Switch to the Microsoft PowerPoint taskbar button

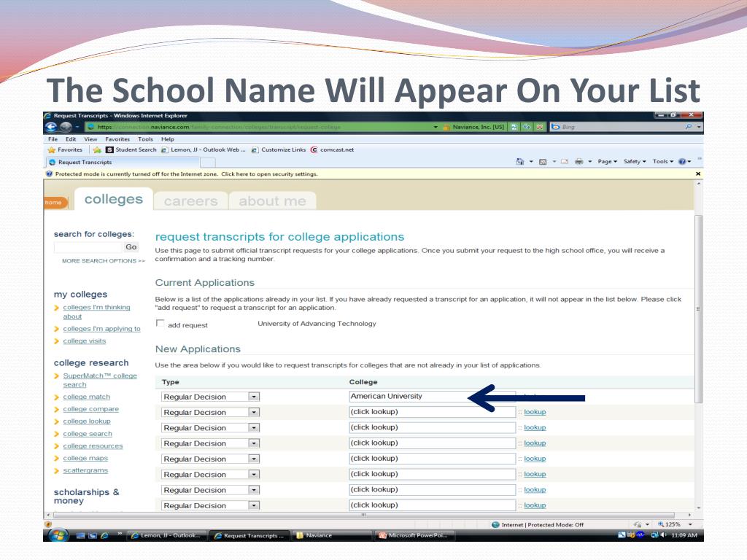414,536
